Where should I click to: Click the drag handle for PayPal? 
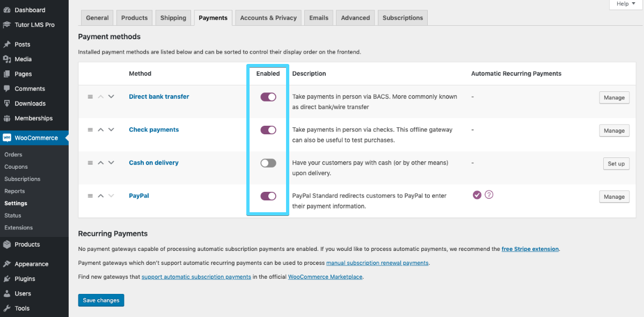(90, 196)
